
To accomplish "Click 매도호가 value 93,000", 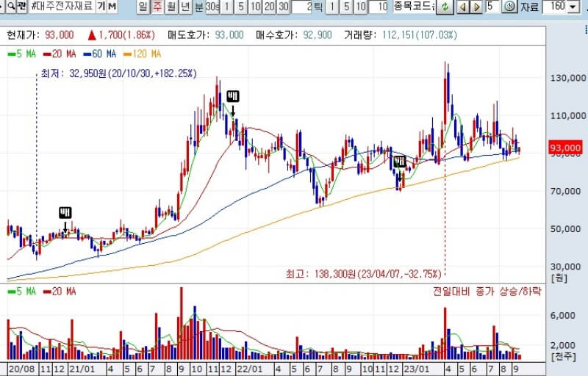I will coord(229,35).
